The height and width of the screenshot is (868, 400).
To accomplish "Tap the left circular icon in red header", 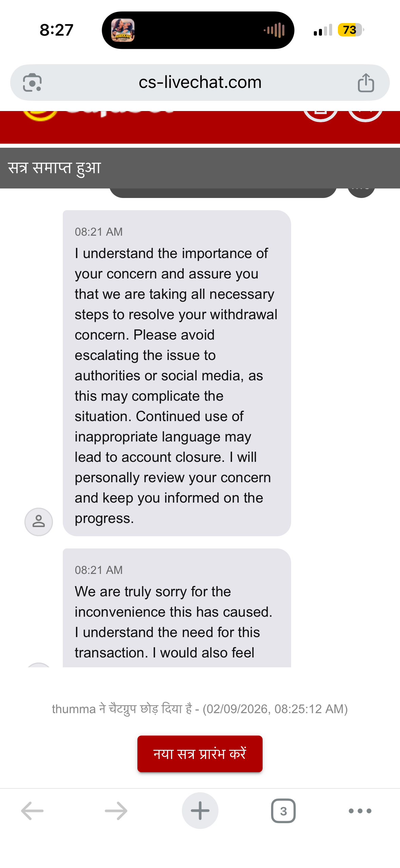I will (320, 115).
